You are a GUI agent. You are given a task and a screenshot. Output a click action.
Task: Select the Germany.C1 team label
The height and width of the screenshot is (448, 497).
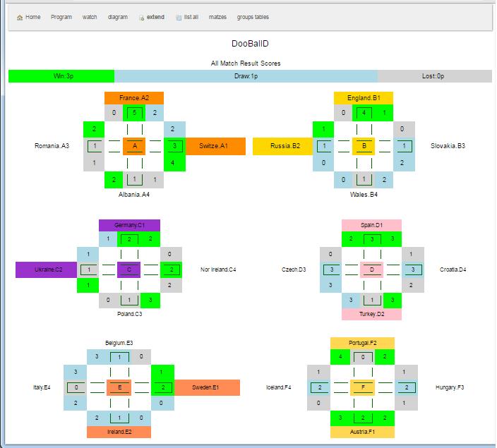(x=129, y=225)
